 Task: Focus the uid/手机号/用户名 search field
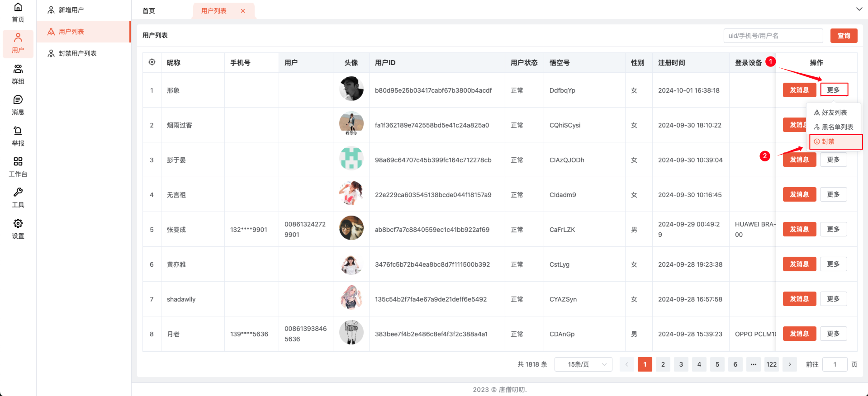pyautogui.click(x=773, y=36)
